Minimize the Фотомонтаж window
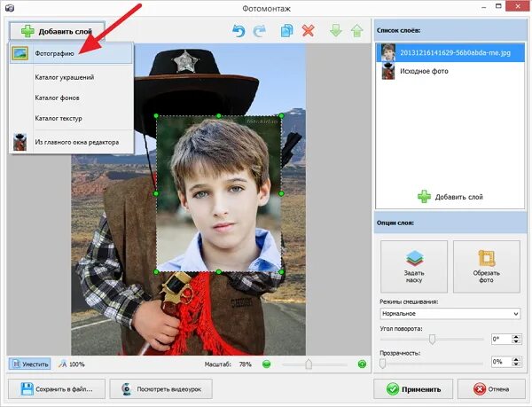Screen dimensions: 532x407 484,7
